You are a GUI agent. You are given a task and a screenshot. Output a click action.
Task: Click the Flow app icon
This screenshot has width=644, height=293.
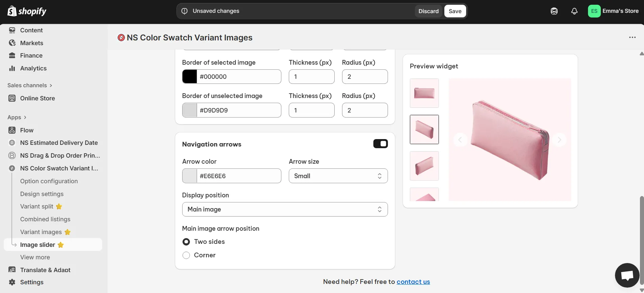[x=12, y=130]
